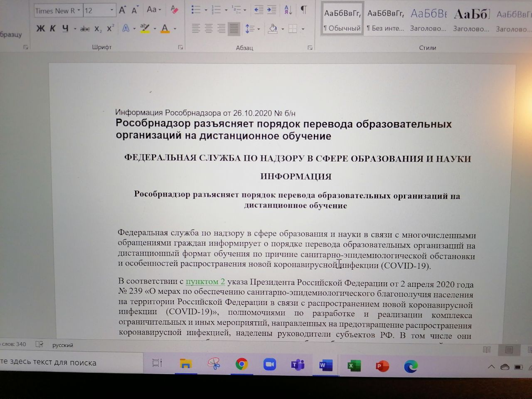Apply the first Заголово... heading style
Viewport: 532px width, 399px height.
coord(429,20)
